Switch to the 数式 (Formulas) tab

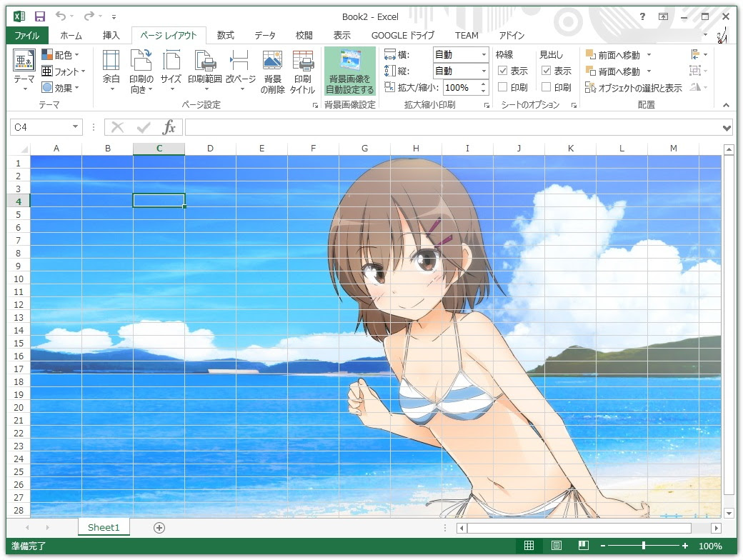click(225, 36)
